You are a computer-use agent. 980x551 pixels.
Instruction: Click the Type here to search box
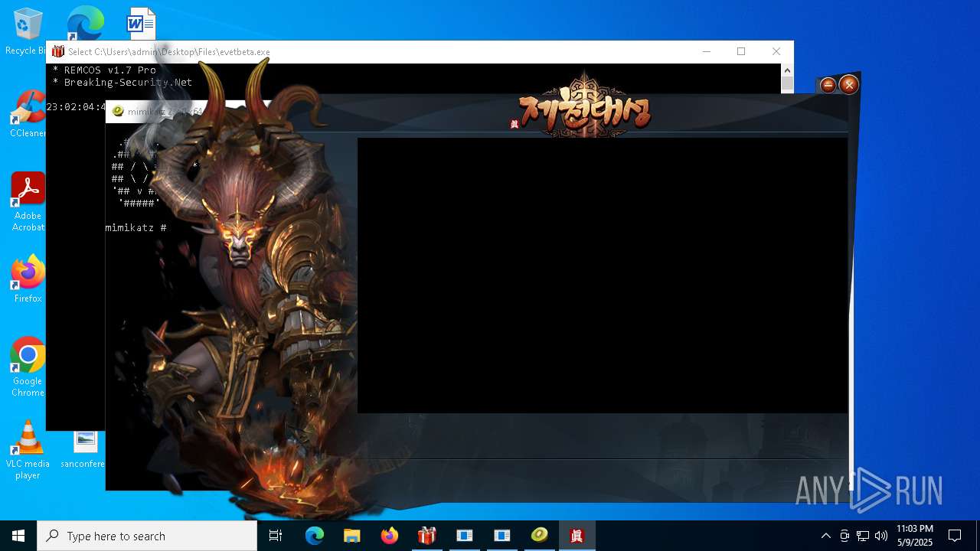pyautogui.click(x=147, y=536)
